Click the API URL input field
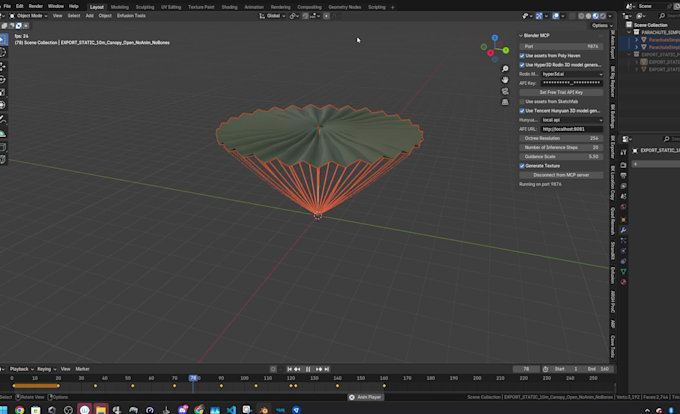This screenshot has height=414, width=680. [572, 129]
